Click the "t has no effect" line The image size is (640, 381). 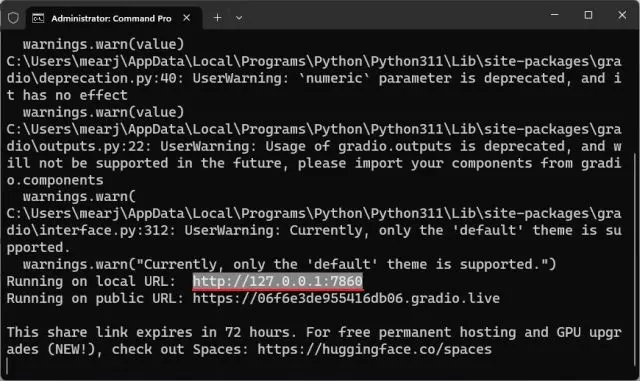pyautogui.click(x=67, y=95)
